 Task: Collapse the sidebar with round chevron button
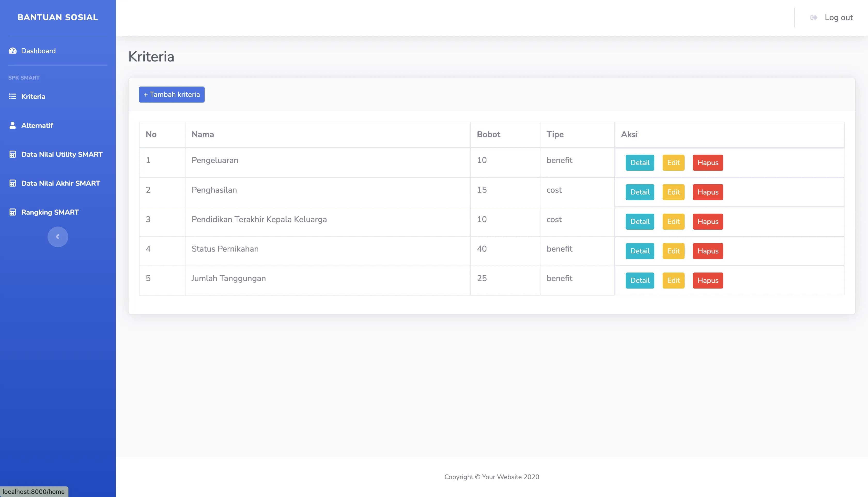58,237
